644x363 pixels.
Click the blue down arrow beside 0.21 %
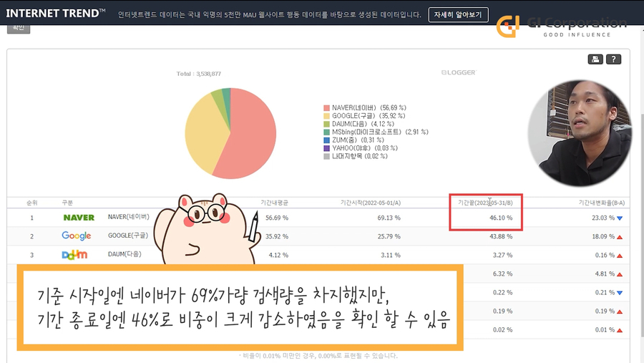coord(620,293)
